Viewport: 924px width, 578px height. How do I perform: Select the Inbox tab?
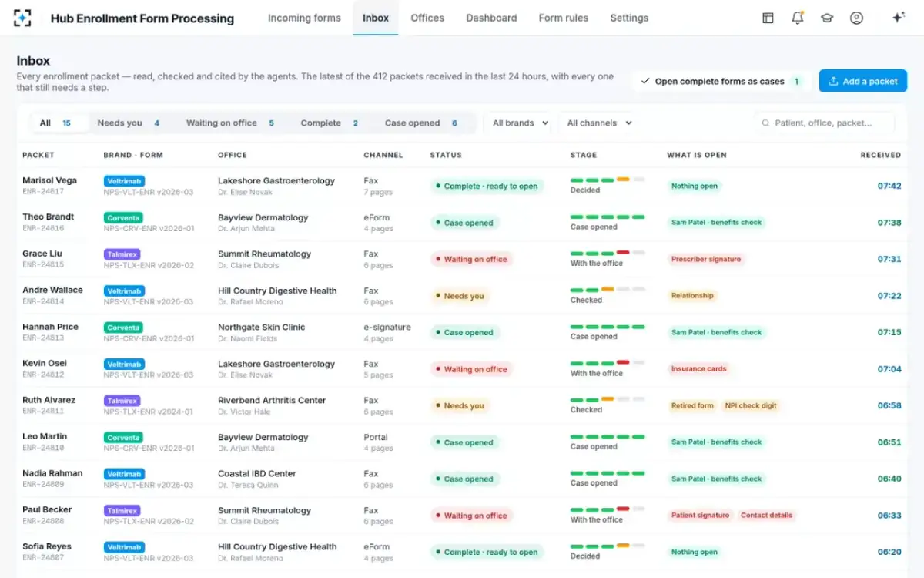tap(376, 18)
